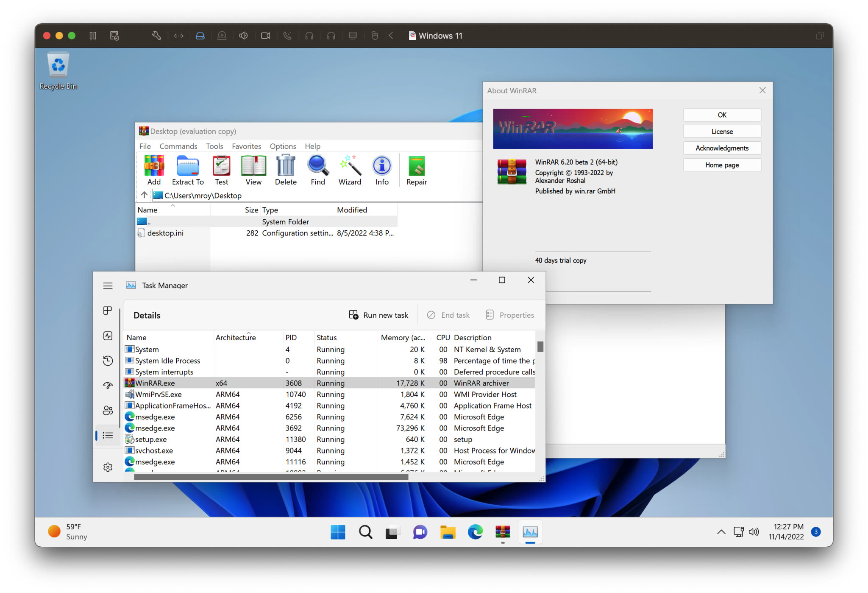This screenshot has width=868, height=593.
Task: Click the Parallels sound speaker icon
Action: tap(243, 36)
